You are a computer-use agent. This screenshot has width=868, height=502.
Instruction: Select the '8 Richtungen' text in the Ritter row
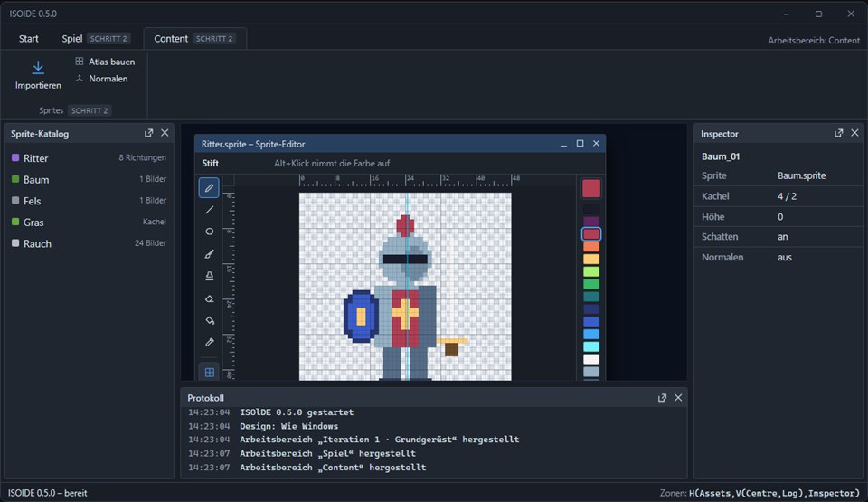click(x=142, y=158)
